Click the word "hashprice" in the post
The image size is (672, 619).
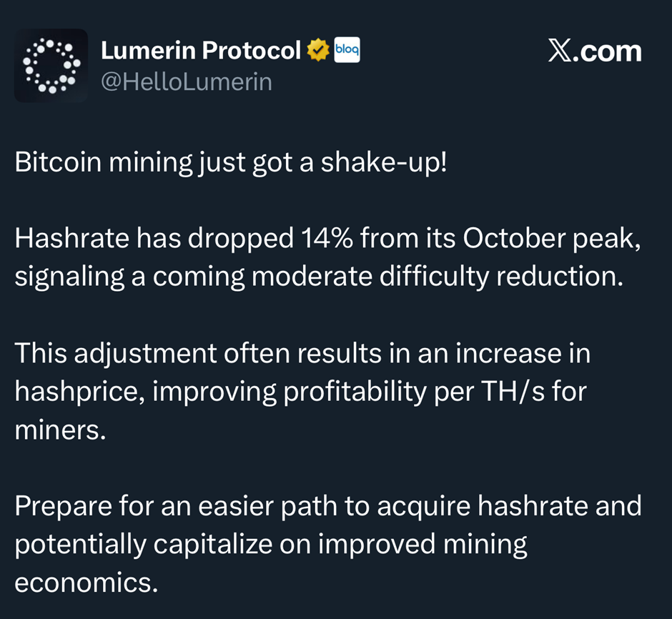point(76,392)
